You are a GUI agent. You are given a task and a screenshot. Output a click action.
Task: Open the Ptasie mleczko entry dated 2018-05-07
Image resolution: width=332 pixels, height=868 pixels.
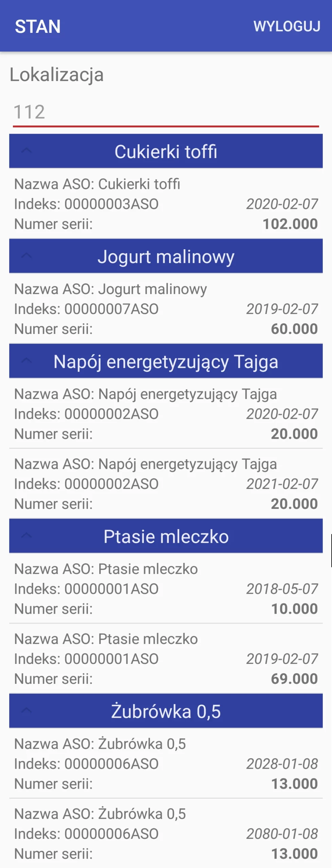[166, 589]
